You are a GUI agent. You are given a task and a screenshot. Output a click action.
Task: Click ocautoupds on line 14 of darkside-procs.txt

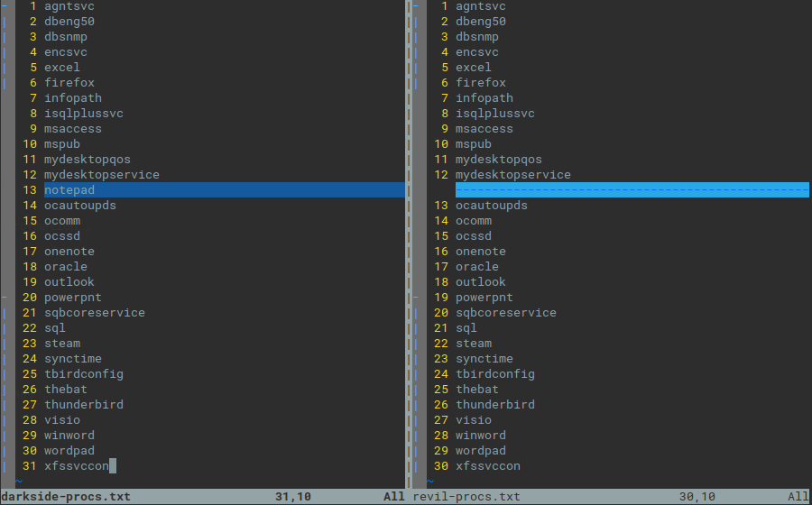coord(80,206)
